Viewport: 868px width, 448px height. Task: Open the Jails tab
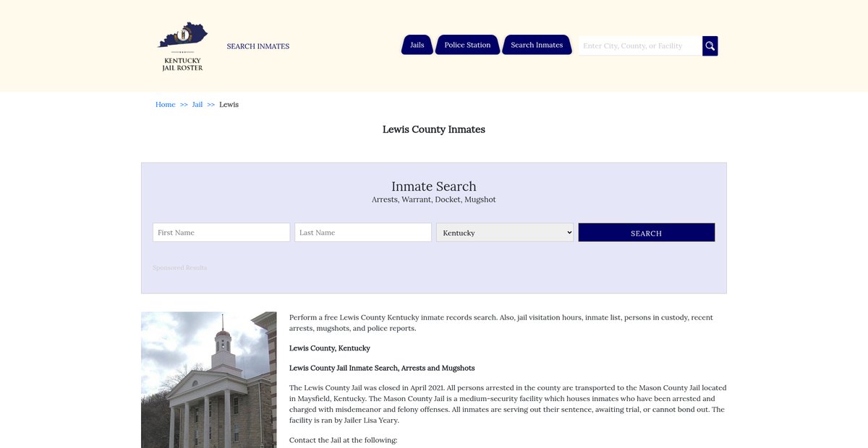click(417, 45)
